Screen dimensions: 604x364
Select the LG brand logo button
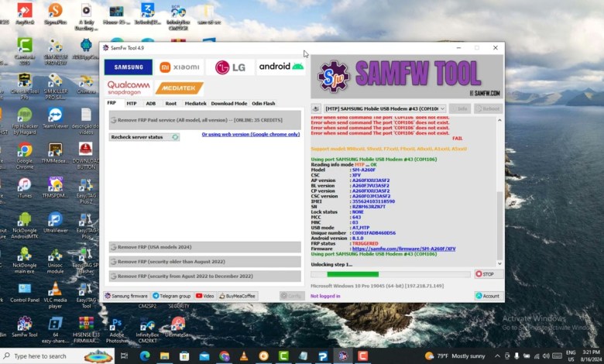tap(230, 67)
